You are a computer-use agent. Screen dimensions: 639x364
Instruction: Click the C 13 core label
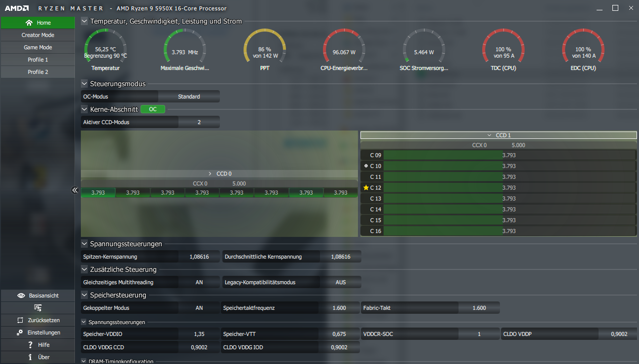point(376,199)
